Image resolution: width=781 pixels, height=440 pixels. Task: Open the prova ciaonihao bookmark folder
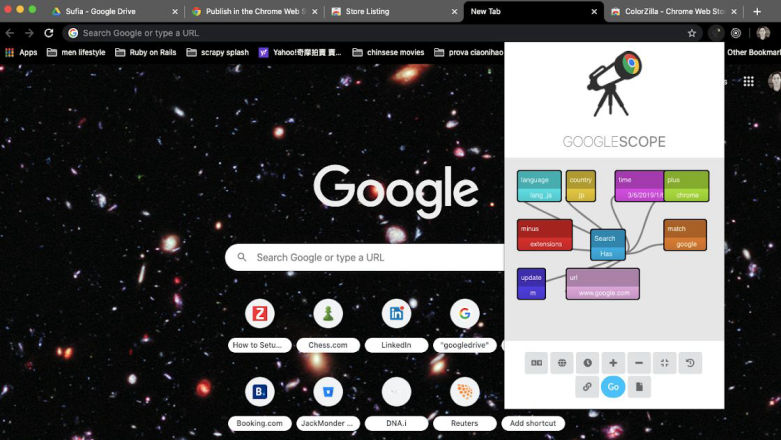coord(469,52)
